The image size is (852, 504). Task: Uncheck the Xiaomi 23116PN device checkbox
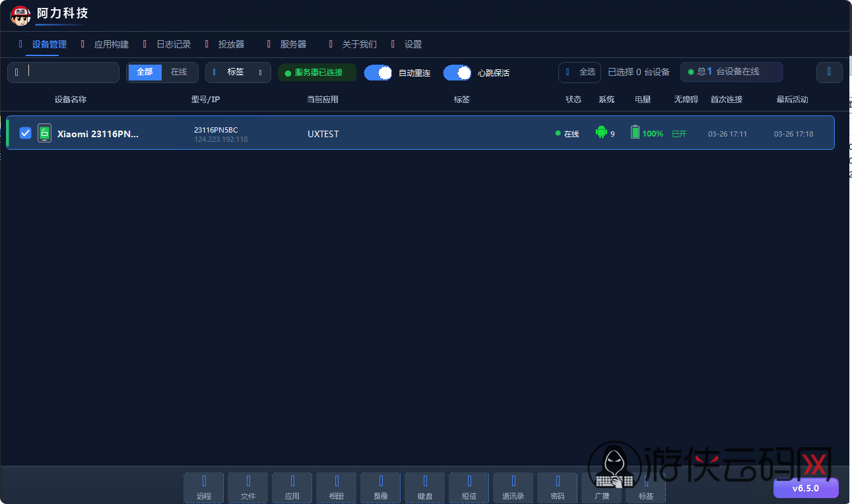point(26,133)
